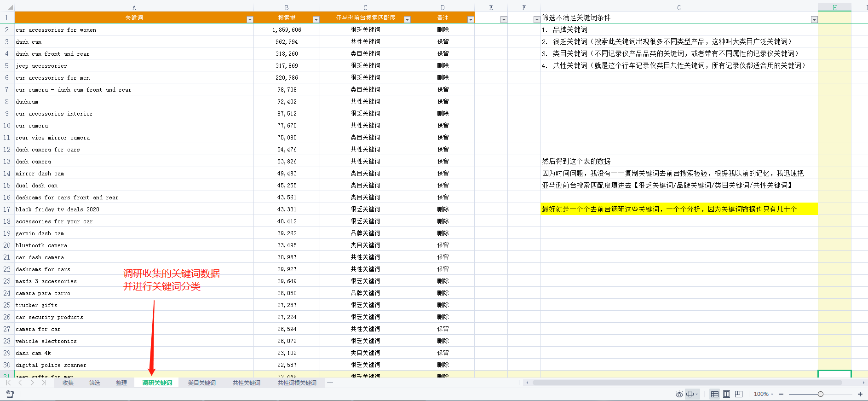Open the 搜索量 column filter dropdown
The width and height of the screenshot is (868, 401).
click(316, 19)
